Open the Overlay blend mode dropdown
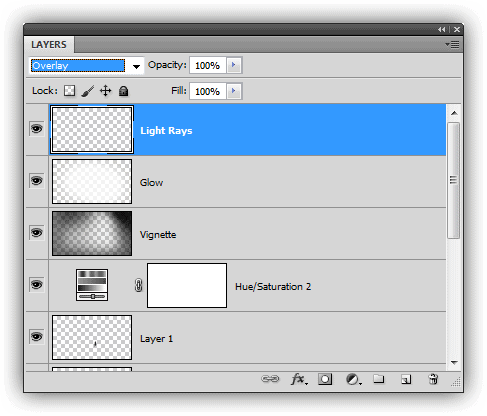This screenshot has width=487, height=416. point(87,66)
